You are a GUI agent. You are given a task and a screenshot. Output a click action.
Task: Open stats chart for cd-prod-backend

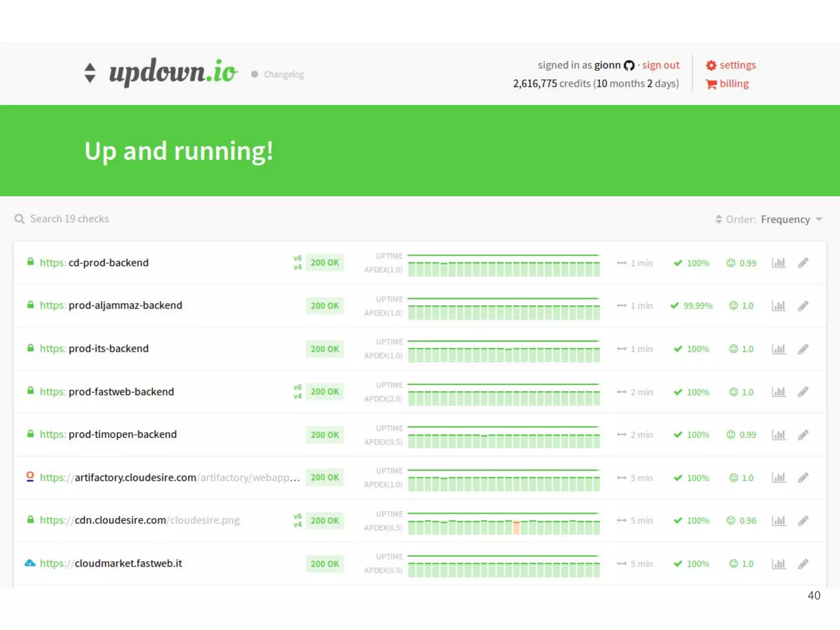point(778,262)
